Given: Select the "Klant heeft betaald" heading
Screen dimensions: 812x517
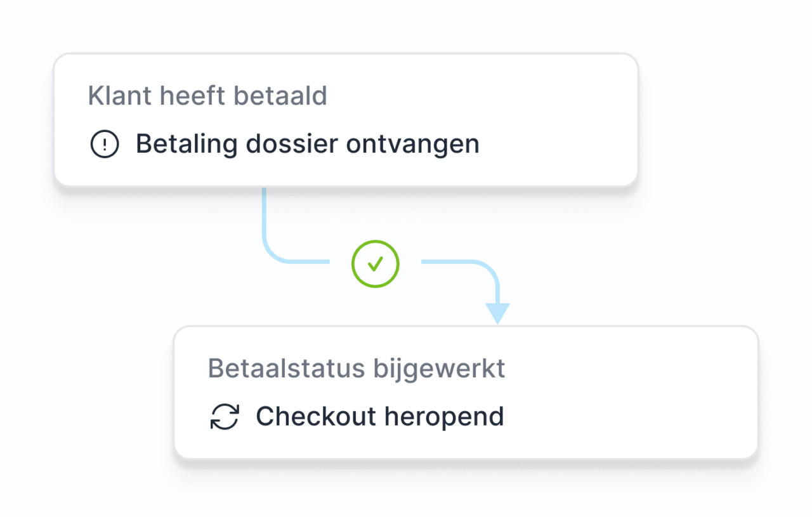Looking at the screenshot, I should [x=207, y=96].
